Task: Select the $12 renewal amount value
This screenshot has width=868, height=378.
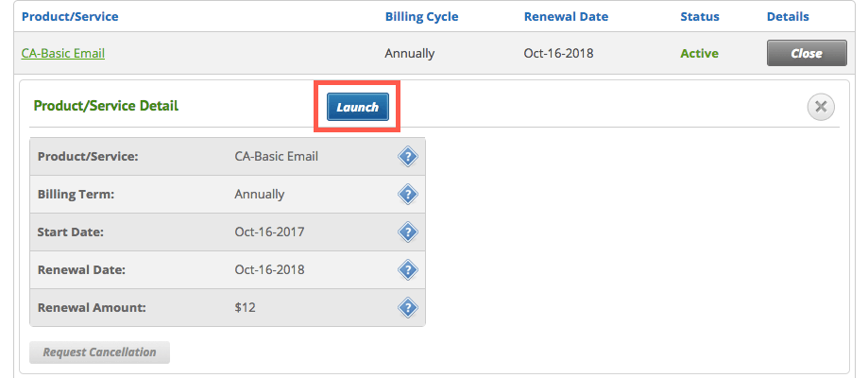Action: (x=245, y=308)
